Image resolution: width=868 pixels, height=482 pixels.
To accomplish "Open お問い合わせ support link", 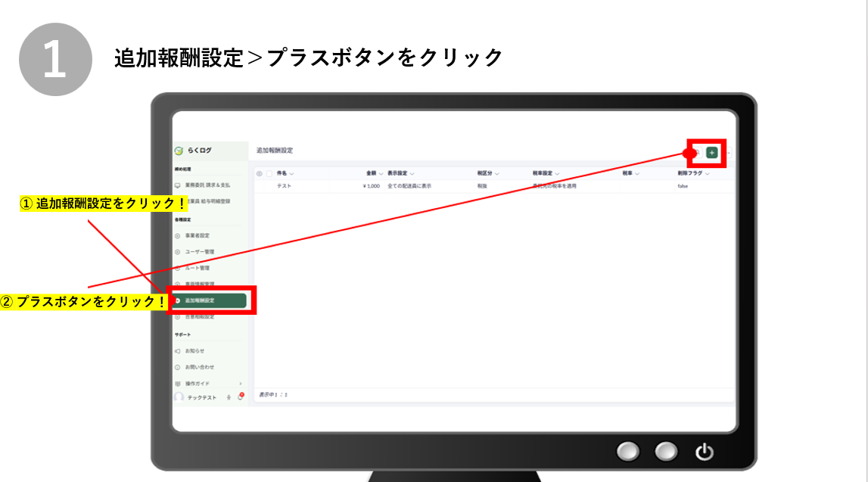I will pos(199,367).
